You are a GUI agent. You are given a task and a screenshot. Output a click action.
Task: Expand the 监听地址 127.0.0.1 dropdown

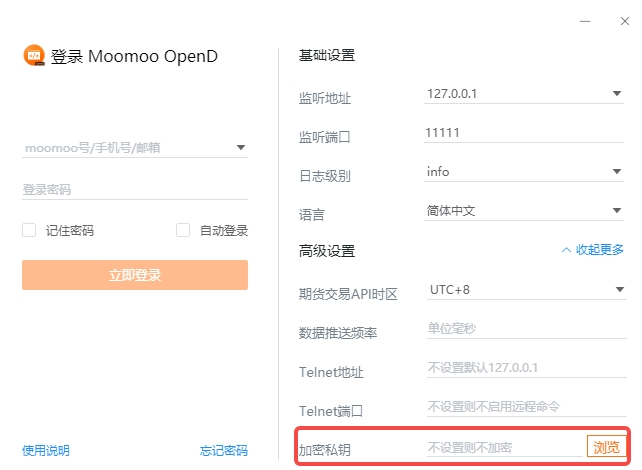[x=617, y=94]
